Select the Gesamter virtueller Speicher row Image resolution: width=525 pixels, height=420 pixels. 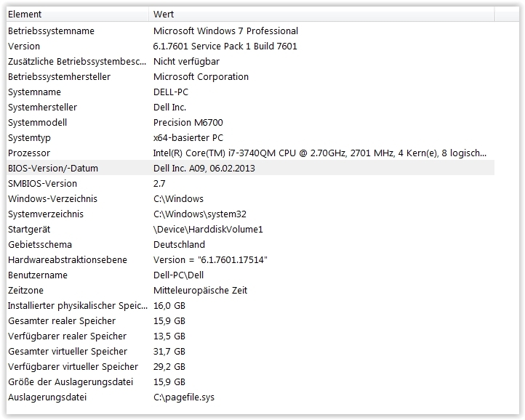click(250, 352)
